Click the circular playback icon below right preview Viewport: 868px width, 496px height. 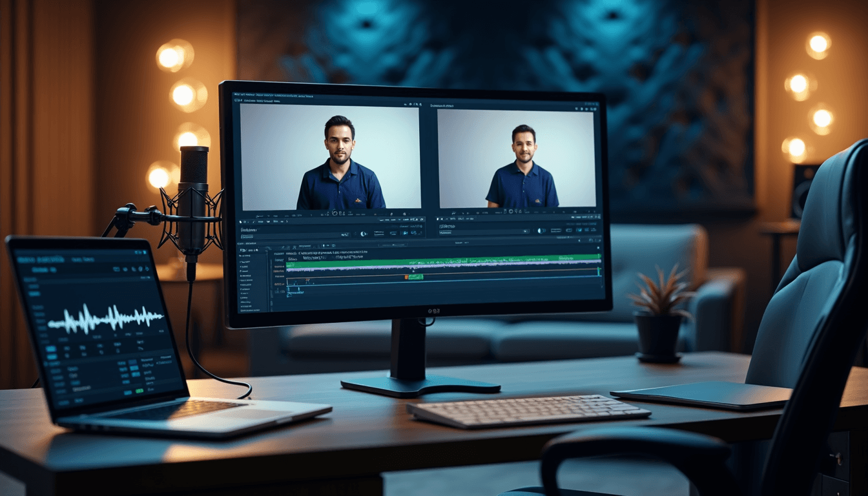pyautogui.click(x=511, y=211)
